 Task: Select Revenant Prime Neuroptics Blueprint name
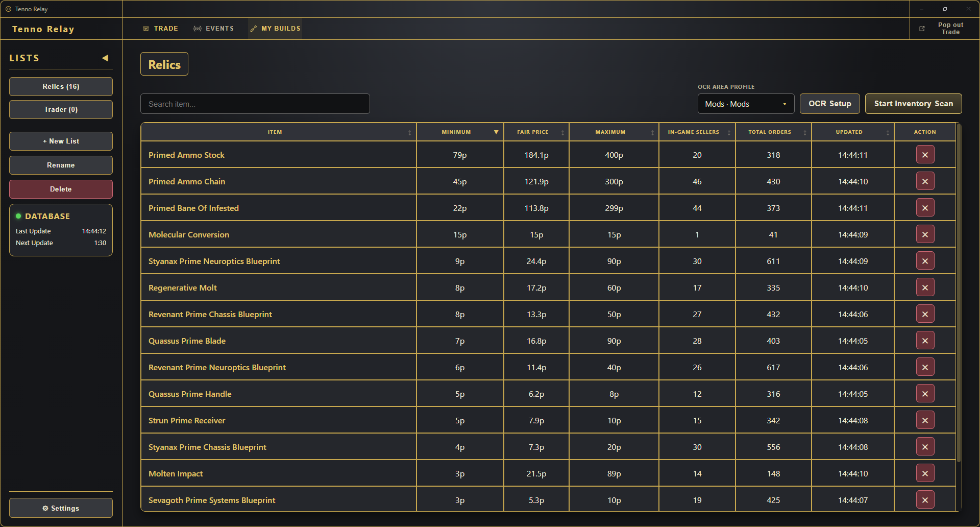pyautogui.click(x=217, y=367)
